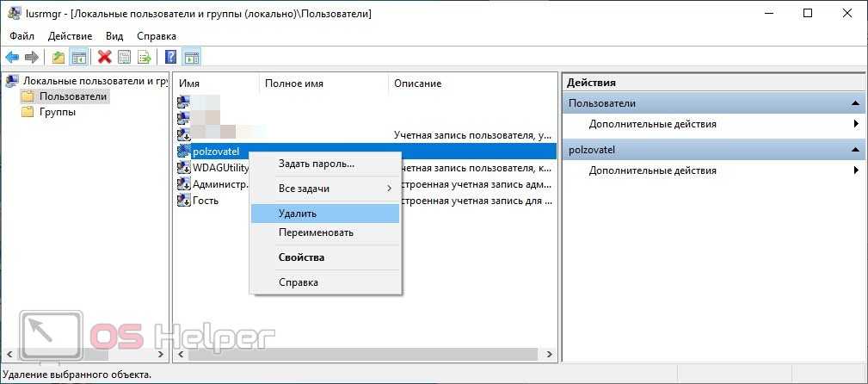
Task: Select the polzovatel user row
Action: [366, 152]
